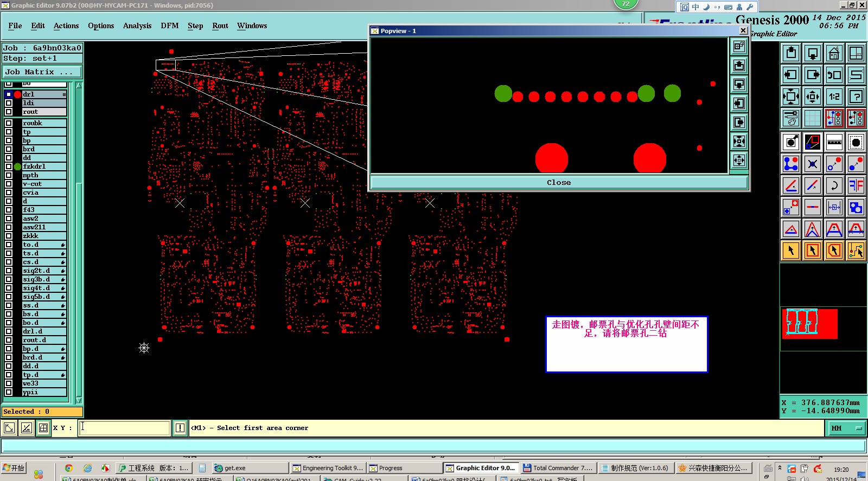Open the Job Matrix button

[x=42, y=72]
